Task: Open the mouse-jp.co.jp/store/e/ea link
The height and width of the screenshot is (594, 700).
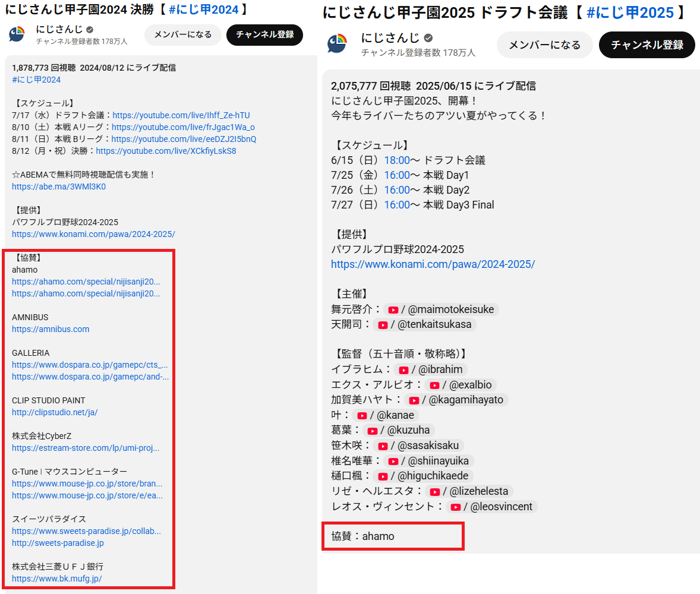Action: [87, 495]
